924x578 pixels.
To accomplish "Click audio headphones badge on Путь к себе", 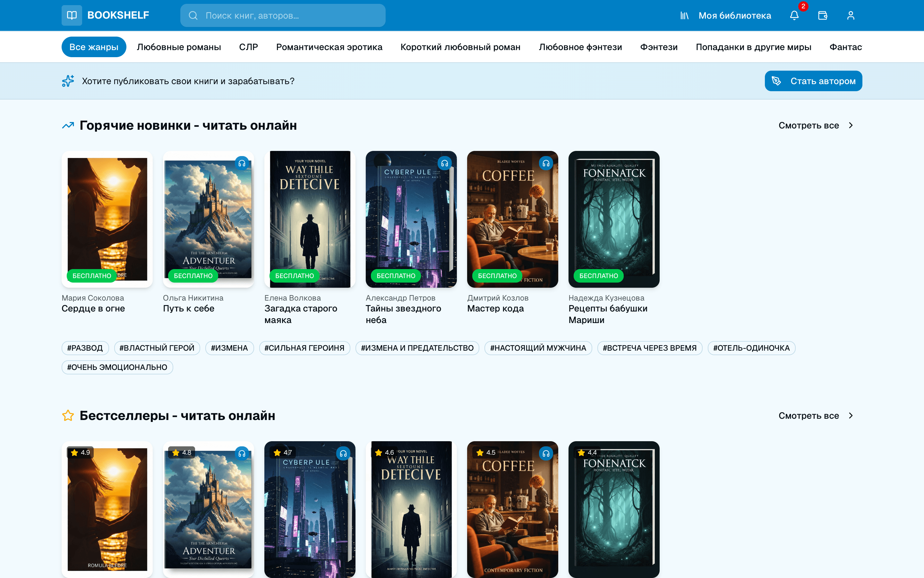I will pyautogui.click(x=242, y=164).
